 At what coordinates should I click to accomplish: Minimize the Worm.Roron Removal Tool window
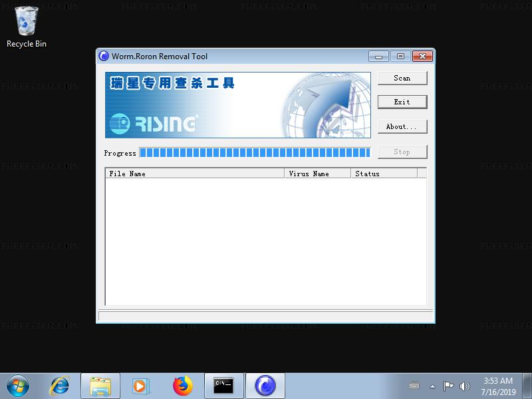click(378, 57)
